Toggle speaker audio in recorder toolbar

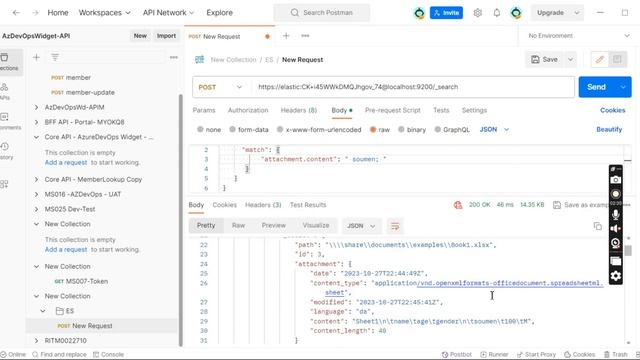[x=616, y=229]
